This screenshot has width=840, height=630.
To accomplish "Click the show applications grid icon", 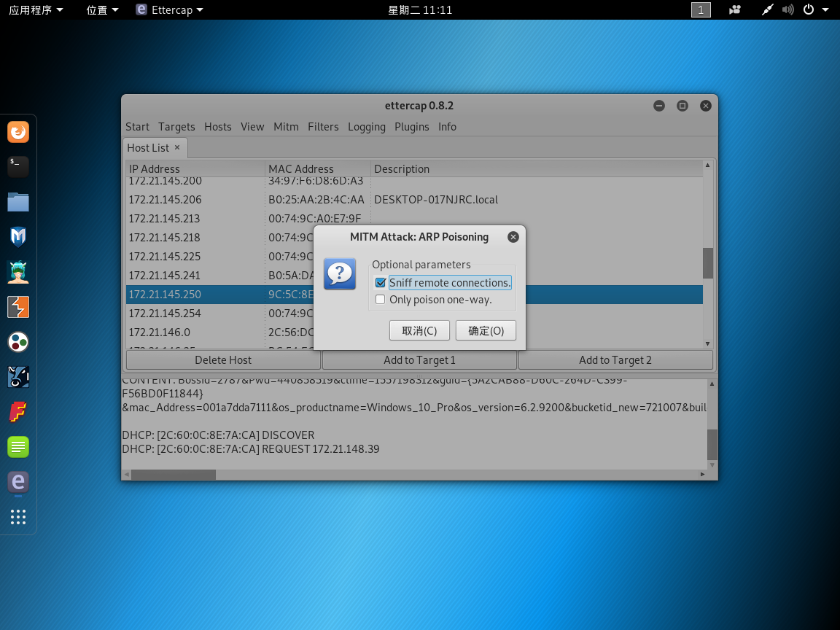I will (x=18, y=517).
